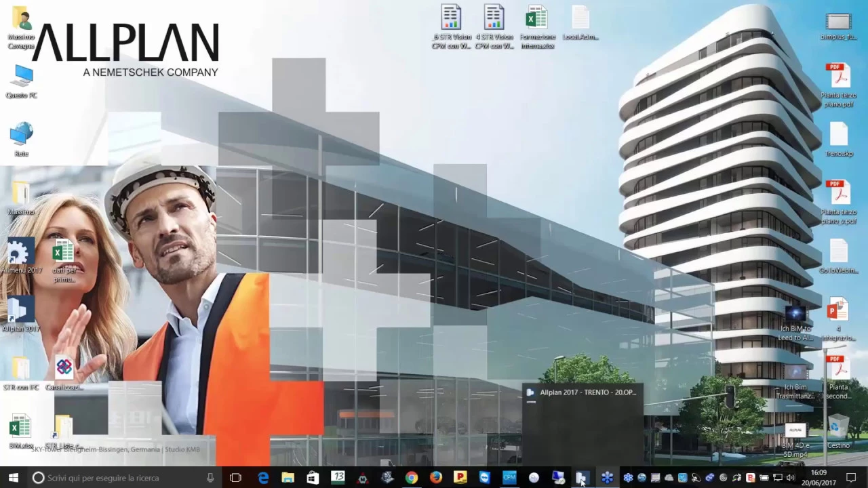Click the Allplan 2017 taskbar button
The image size is (868, 488).
582,478
